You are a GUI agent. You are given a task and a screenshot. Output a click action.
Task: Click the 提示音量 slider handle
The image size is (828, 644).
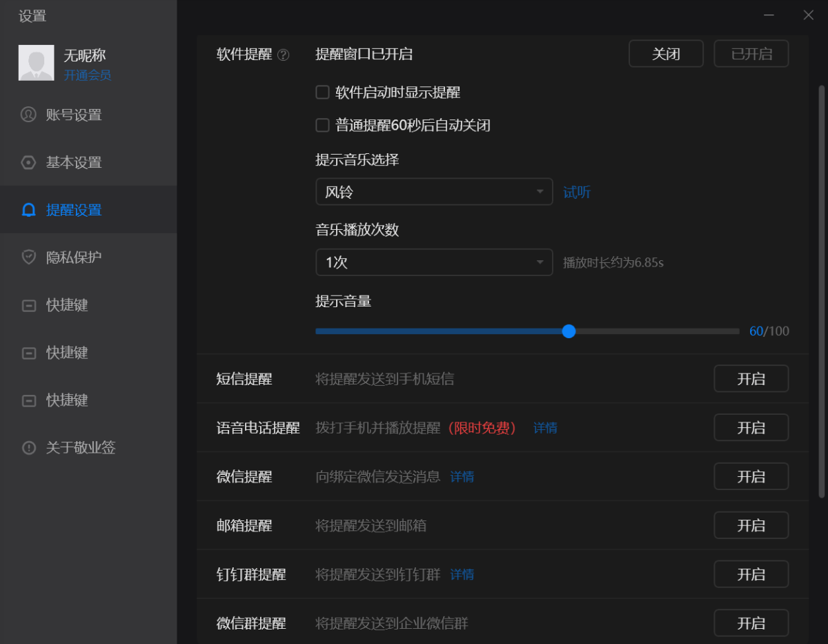pyautogui.click(x=569, y=331)
